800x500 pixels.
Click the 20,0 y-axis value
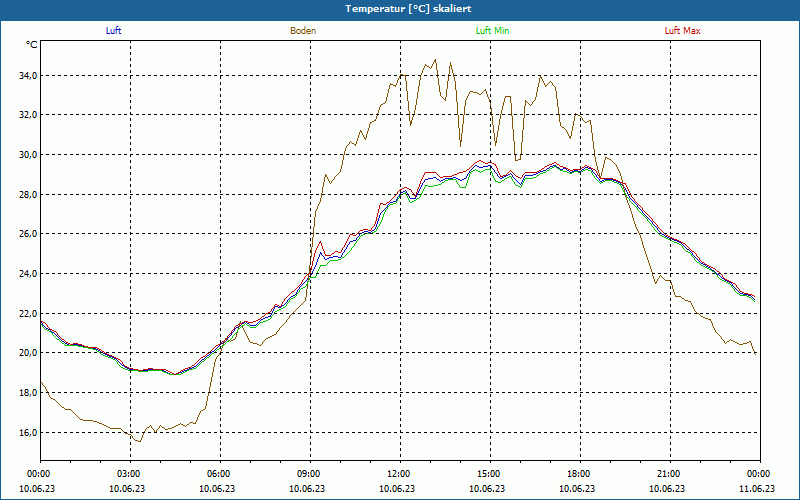(28, 353)
